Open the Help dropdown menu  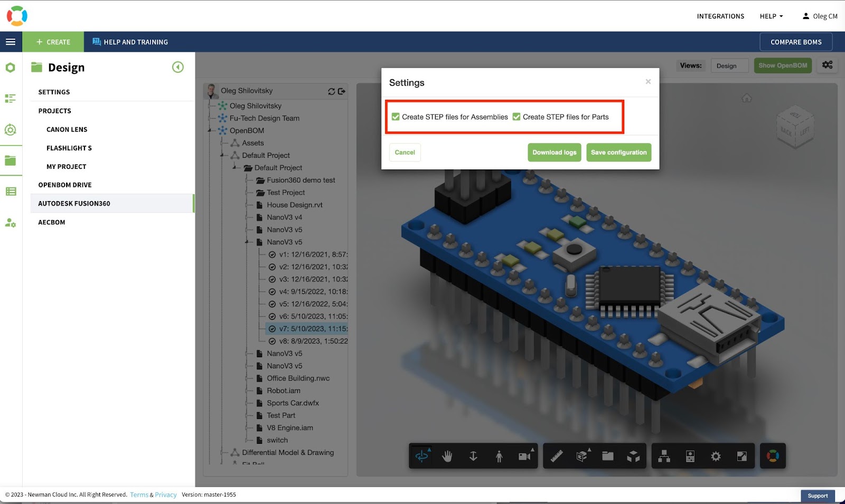coord(771,16)
